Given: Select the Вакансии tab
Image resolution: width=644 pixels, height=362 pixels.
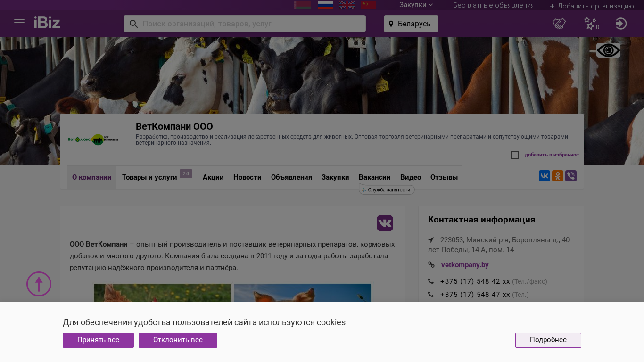Looking at the screenshot, I should point(374,178).
